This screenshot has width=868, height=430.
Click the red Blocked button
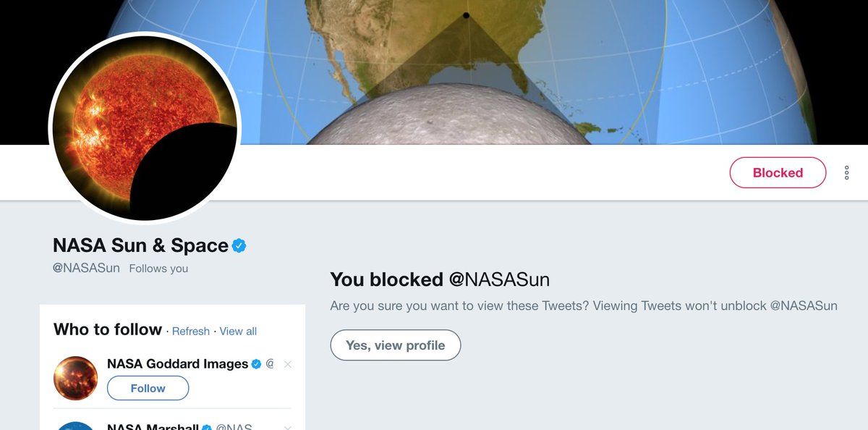[778, 173]
